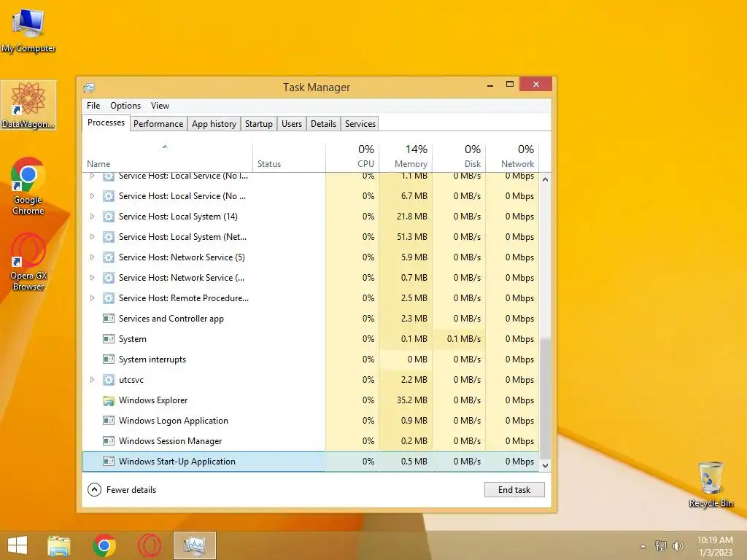Click the scrollbar up arrow

pyautogui.click(x=546, y=180)
